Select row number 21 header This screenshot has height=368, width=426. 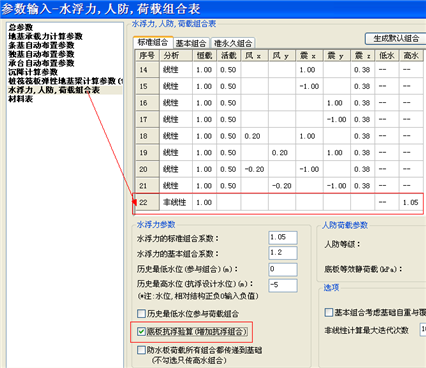point(147,186)
